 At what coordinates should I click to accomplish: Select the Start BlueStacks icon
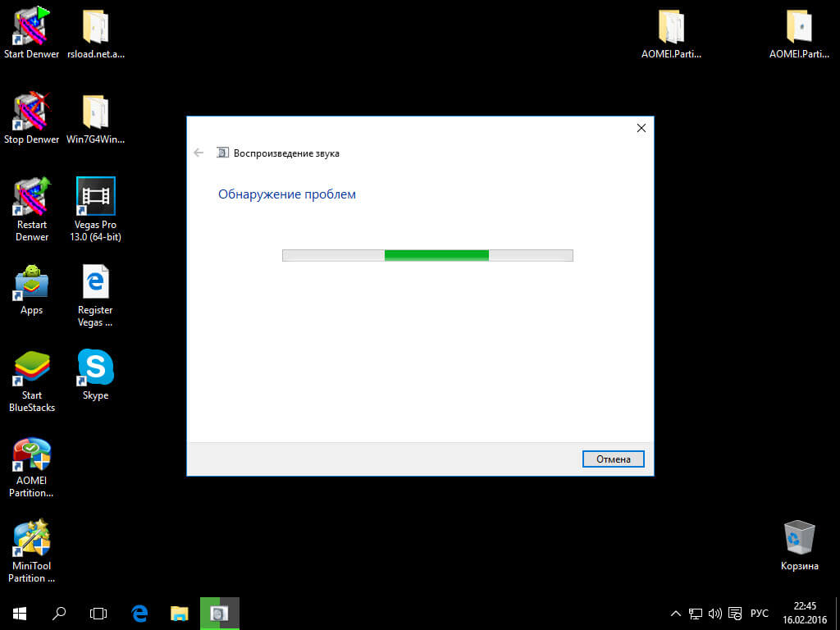coord(31,368)
